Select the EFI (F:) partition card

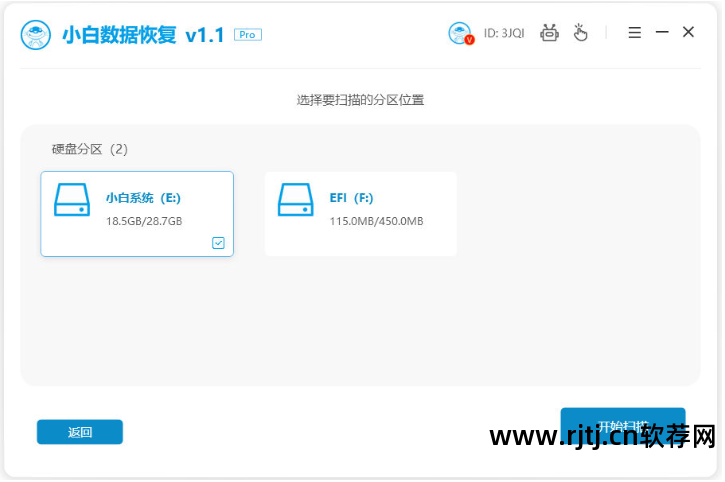pyautogui.click(x=361, y=214)
